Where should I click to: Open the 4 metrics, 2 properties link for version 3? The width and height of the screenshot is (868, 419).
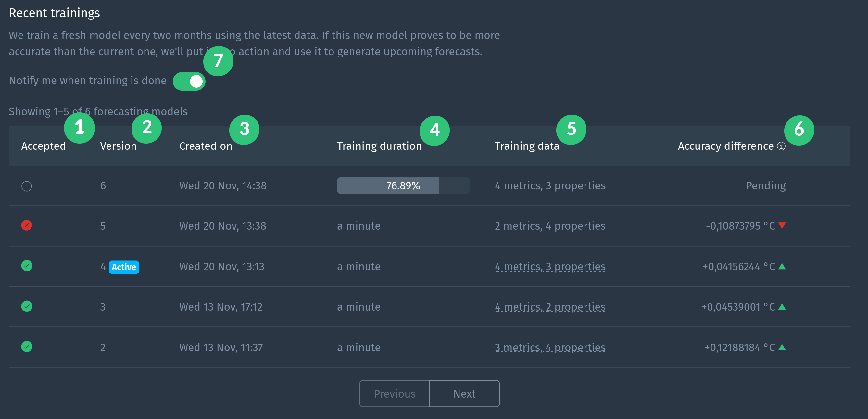click(x=550, y=307)
